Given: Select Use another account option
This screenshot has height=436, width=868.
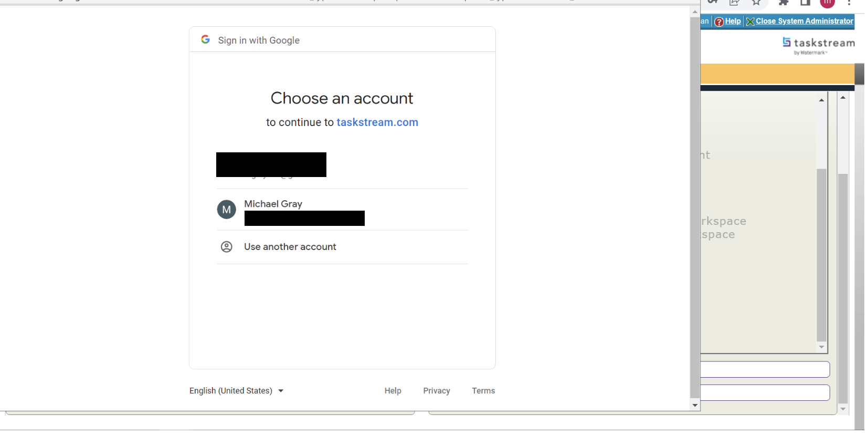Looking at the screenshot, I should (x=290, y=247).
